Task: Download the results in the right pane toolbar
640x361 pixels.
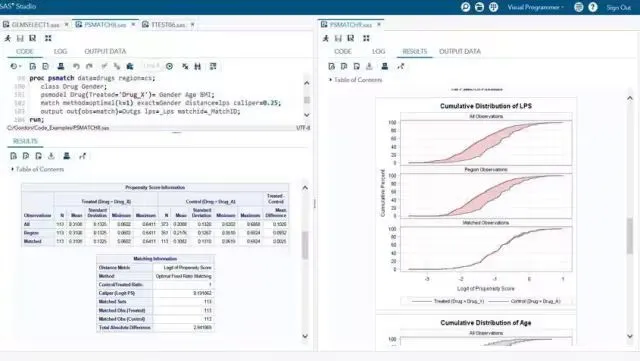Action: tap(369, 66)
